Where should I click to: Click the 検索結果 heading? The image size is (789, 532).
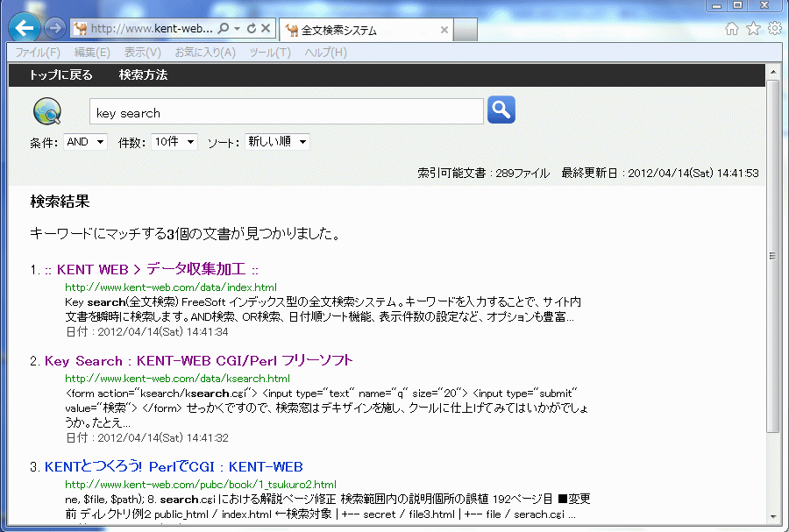coord(60,202)
